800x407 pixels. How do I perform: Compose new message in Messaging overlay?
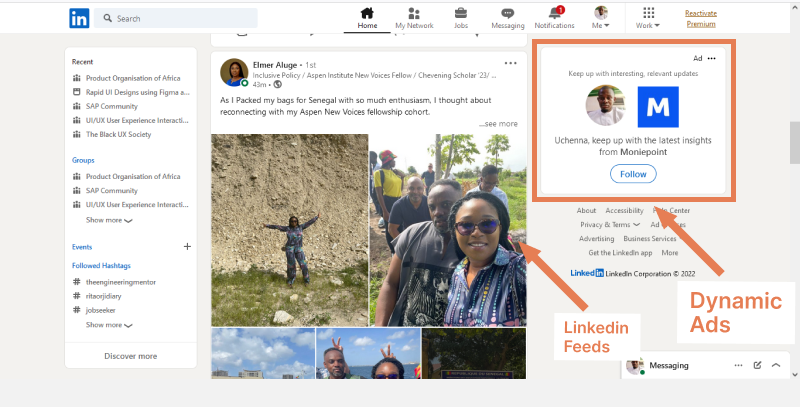[757, 365]
